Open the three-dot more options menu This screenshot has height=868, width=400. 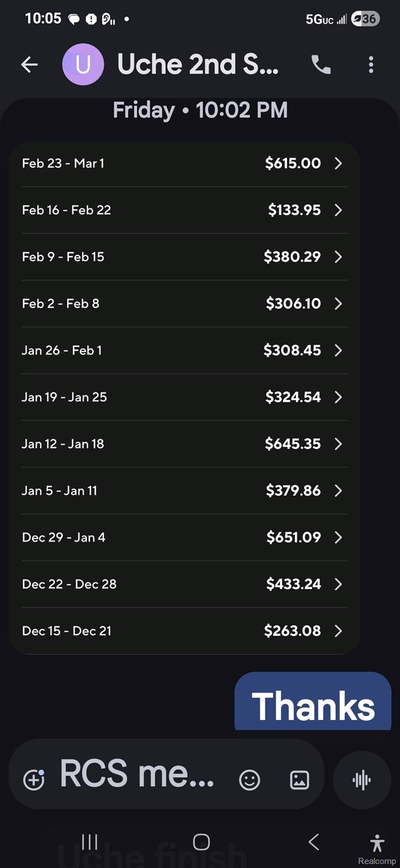tap(371, 65)
